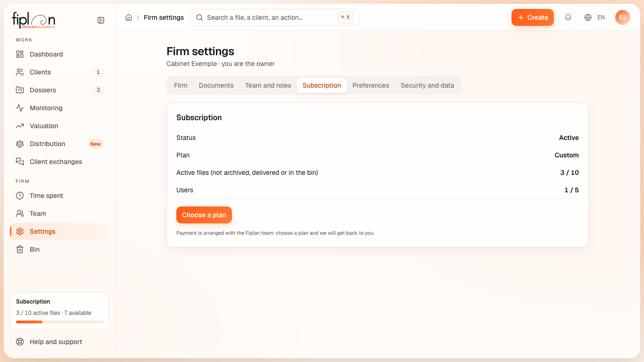Click the Fiplan logo
This screenshot has width=644, height=362.
tap(33, 20)
